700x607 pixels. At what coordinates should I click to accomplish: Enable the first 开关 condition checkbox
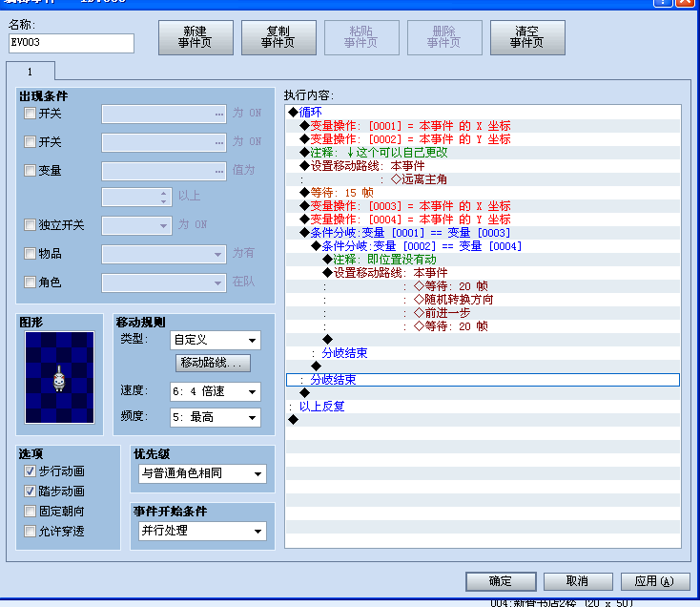[x=30, y=113]
